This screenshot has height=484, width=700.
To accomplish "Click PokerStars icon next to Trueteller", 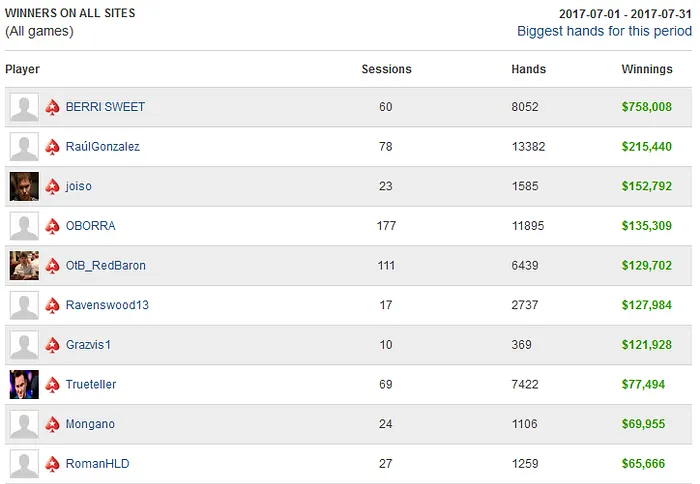I will (x=53, y=385).
